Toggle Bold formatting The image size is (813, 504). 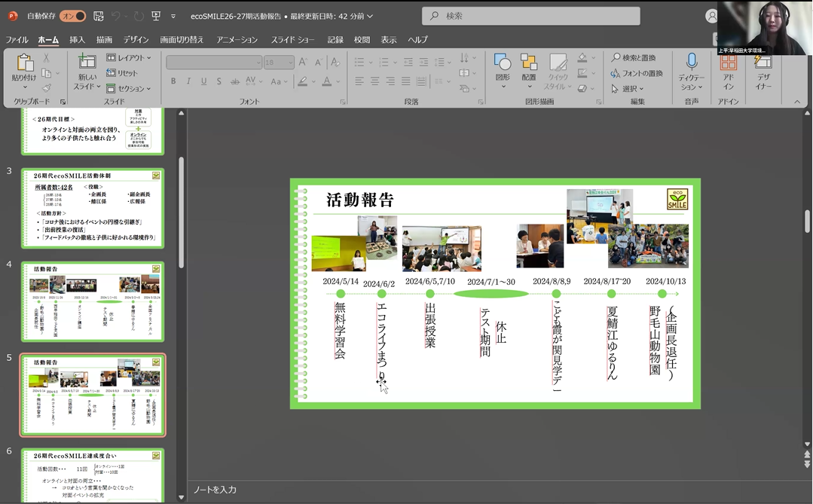click(173, 81)
